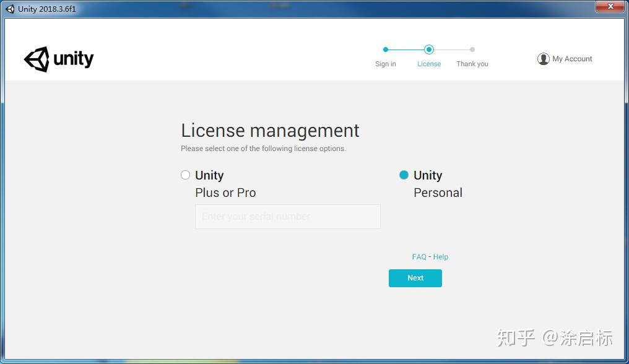The height and width of the screenshot is (364, 629).
Task: Select the serial number input field
Action: tap(287, 216)
